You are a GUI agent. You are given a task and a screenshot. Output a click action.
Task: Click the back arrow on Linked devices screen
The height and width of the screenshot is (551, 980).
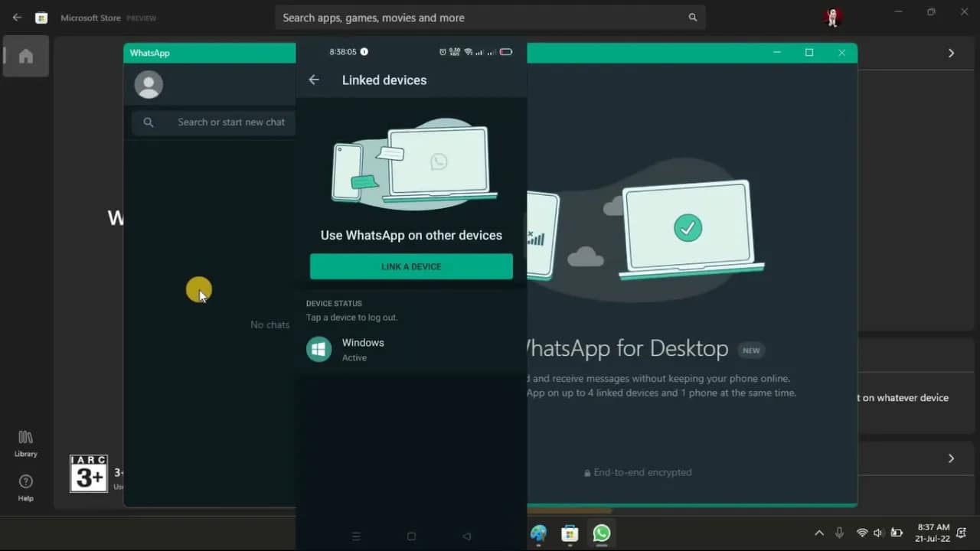tap(314, 80)
